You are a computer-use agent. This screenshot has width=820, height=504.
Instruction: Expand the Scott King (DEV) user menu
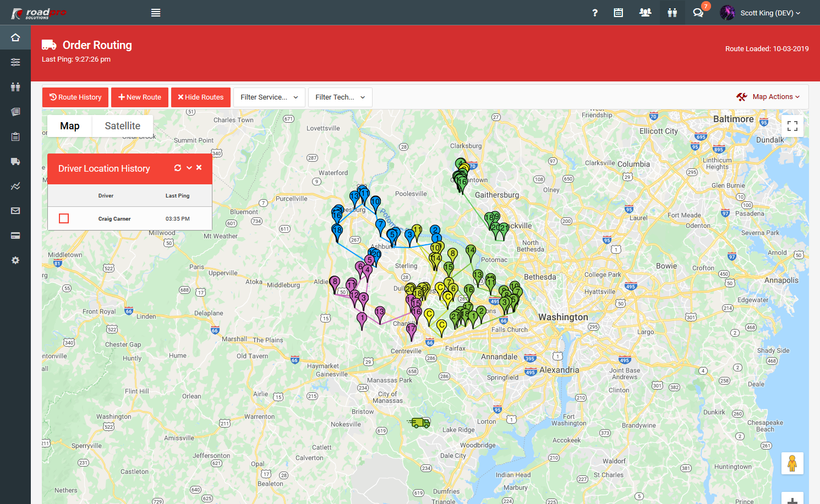pos(770,13)
